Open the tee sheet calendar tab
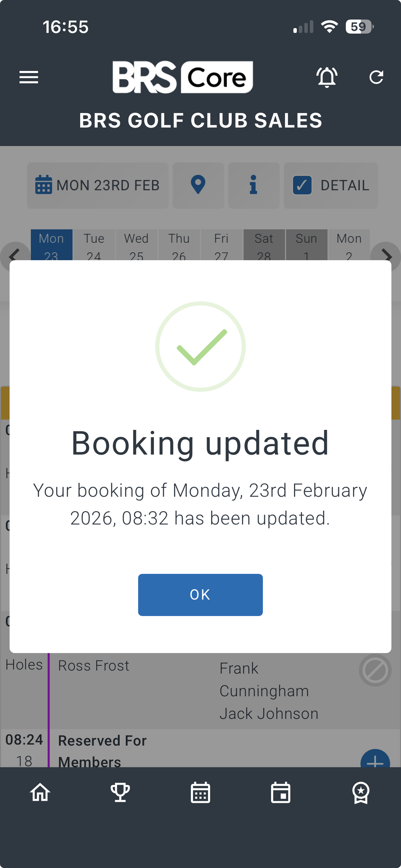This screenshot has width=401, height=868. (200, 793)
